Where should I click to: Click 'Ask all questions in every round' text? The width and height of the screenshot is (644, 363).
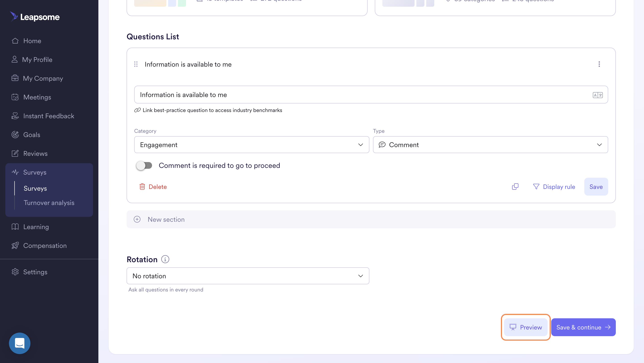[166, 289]
